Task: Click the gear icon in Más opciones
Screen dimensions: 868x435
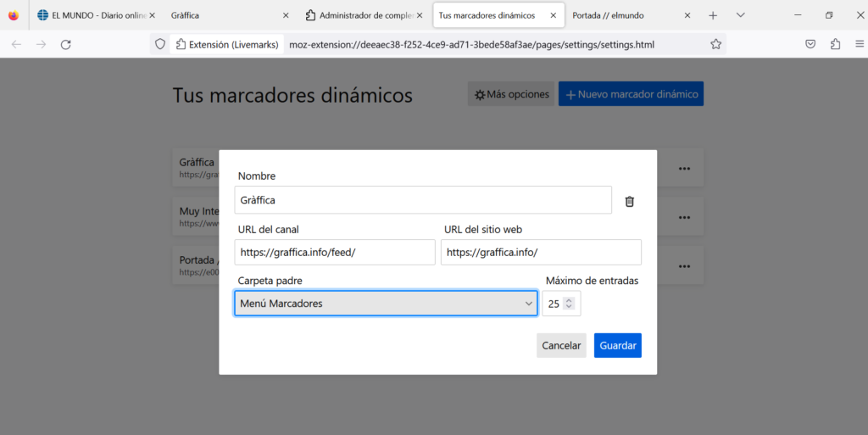Action: (x=480, y=95)
